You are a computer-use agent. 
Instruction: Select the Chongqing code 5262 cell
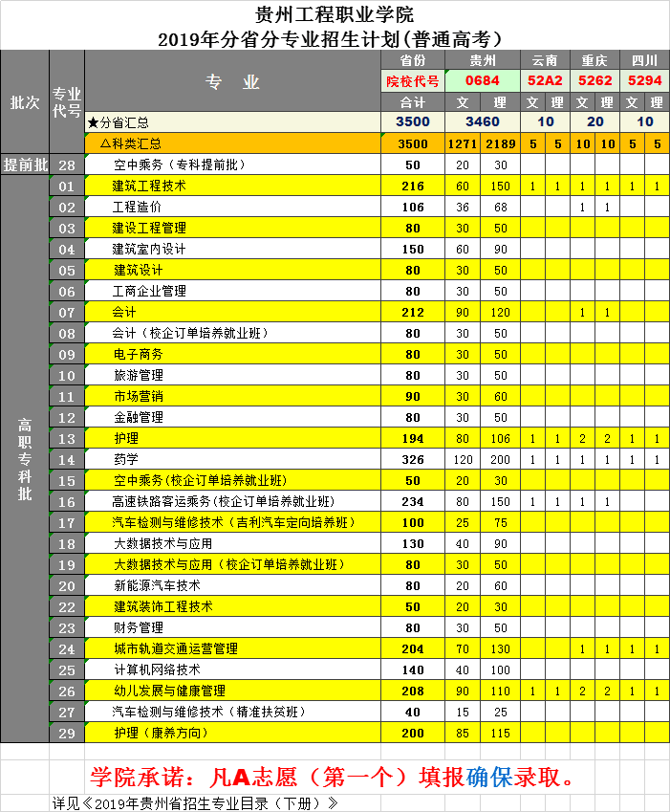click(x=595, y=81)
